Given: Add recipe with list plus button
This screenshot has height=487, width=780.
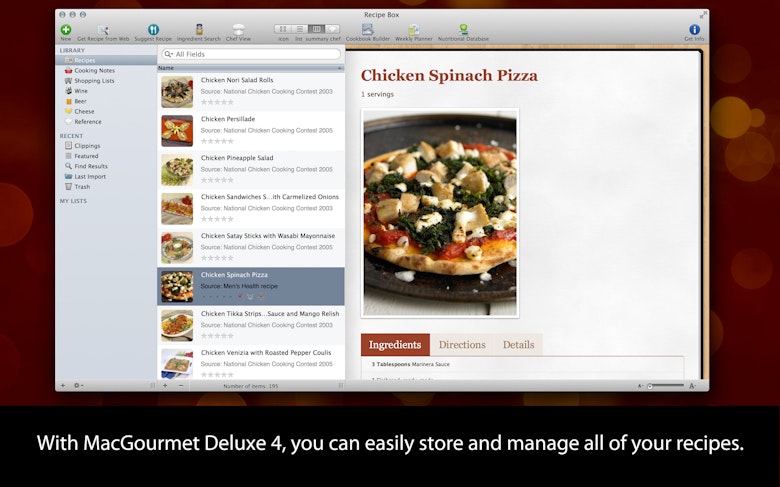Looking at the screenshot, I should [x=165, y=386].
